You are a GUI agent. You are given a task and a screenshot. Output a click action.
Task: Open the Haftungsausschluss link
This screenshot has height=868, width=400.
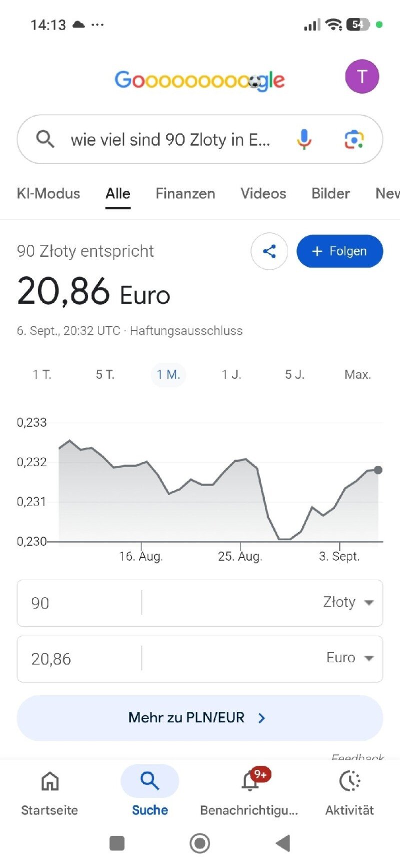click(186, 331)
